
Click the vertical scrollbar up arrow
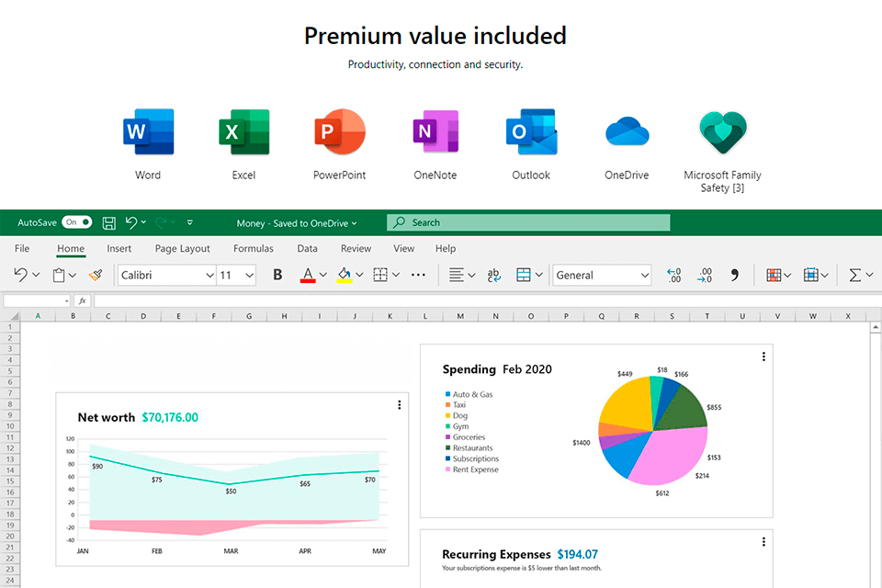(876, 327)
